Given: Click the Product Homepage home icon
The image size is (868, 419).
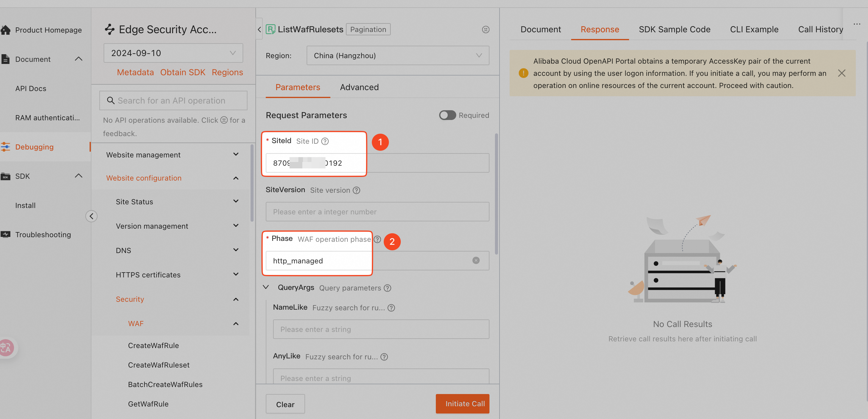Looking at the screenshot, I should 6,30.
